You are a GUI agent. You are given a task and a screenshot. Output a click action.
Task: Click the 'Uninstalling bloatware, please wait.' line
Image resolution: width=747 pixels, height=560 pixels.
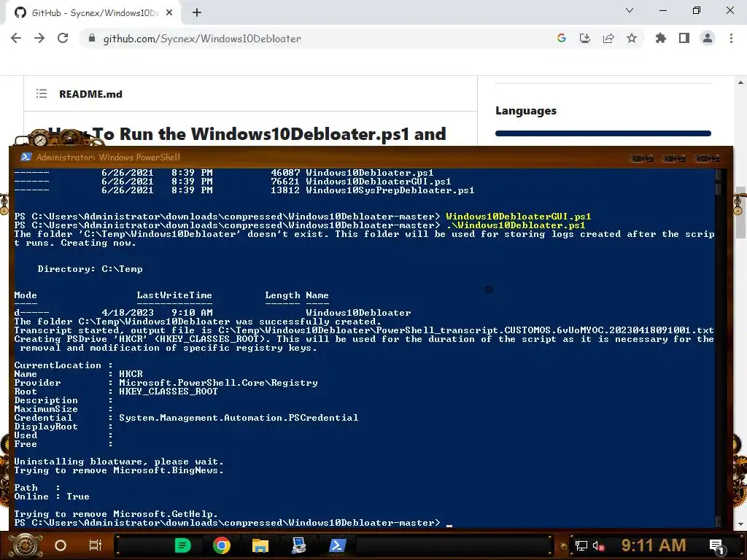[x=119, y=462]
